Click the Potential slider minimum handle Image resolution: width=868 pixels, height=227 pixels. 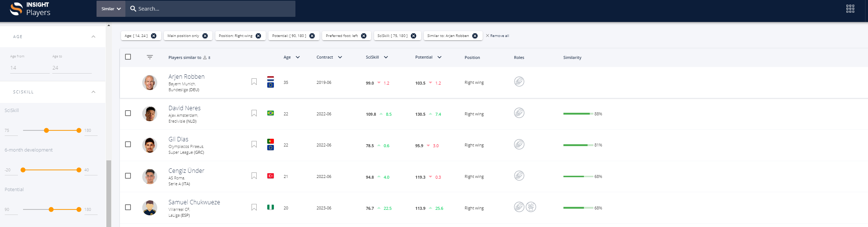pos(51,209)
